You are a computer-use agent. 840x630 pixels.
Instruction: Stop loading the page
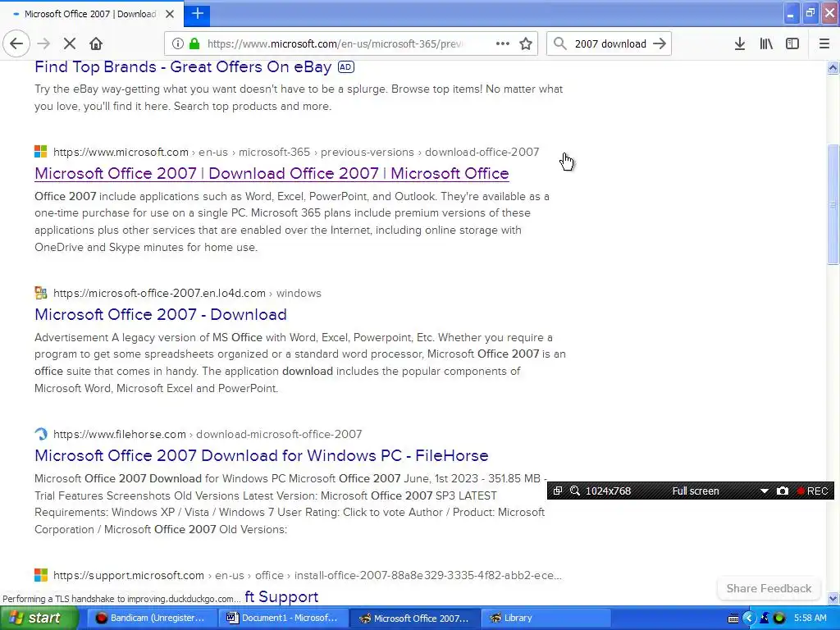[70, 43]
